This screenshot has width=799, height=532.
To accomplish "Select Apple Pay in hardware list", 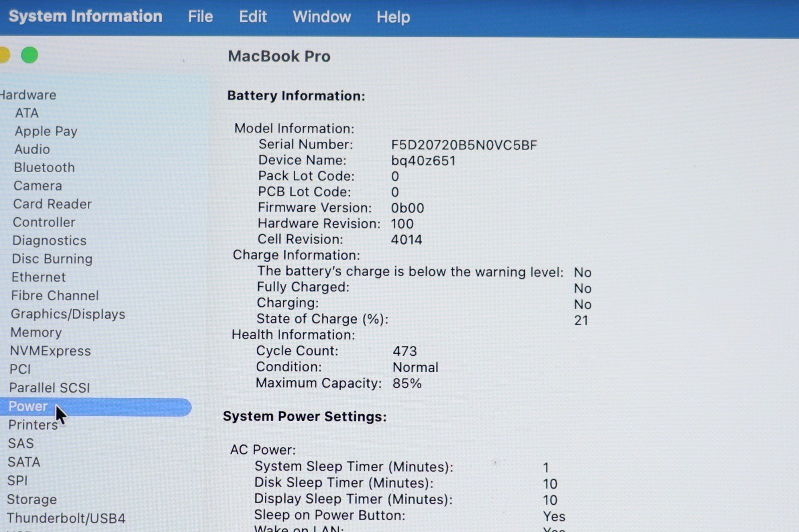I will click(x=46, y=131).
